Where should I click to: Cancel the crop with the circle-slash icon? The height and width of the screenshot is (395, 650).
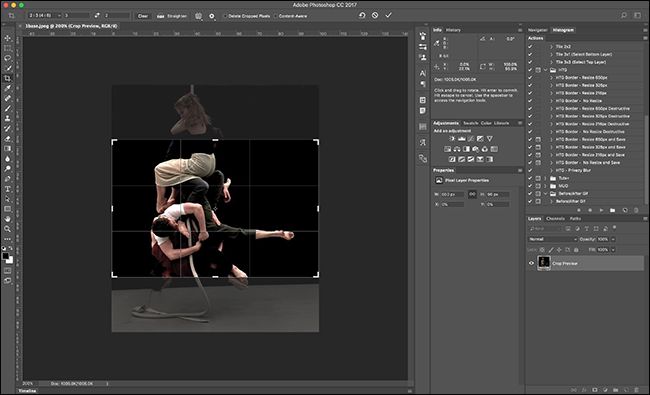pos(375,15)
